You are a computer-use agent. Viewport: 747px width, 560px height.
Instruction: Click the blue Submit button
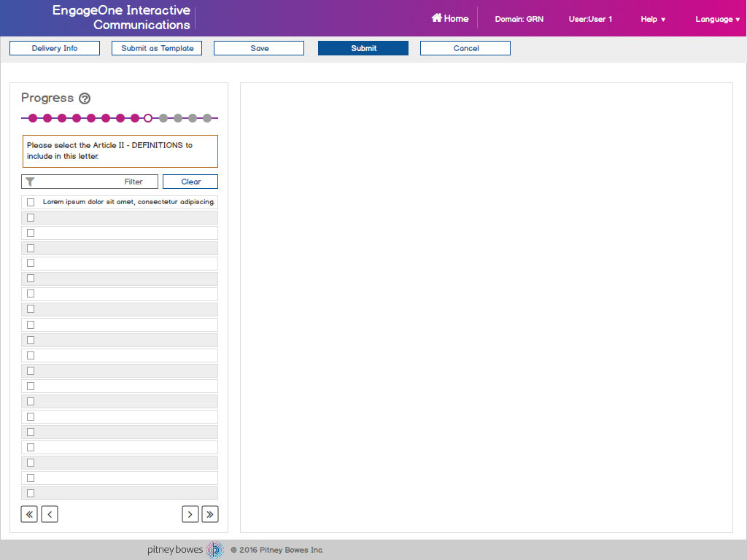click(x=363, y=48)
